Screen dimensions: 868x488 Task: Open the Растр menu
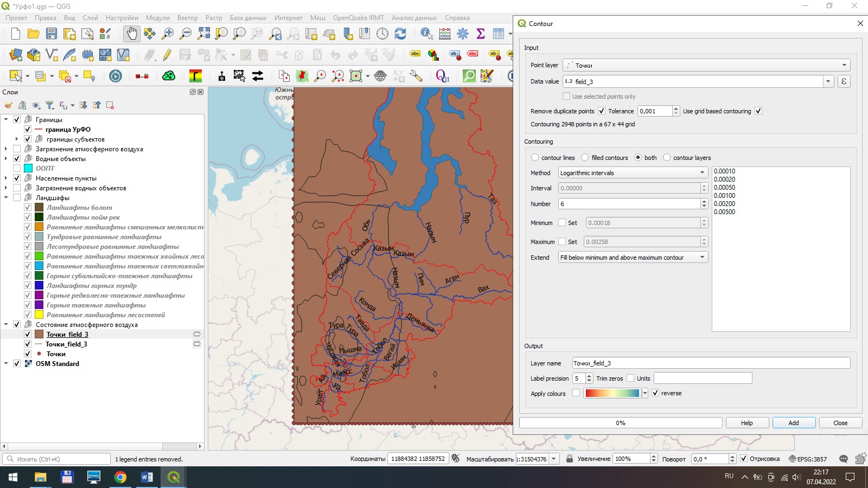214,18
